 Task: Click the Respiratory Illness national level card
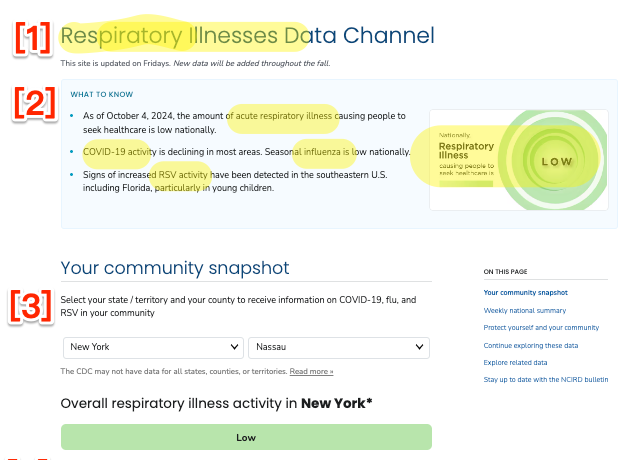click(519, 160)
